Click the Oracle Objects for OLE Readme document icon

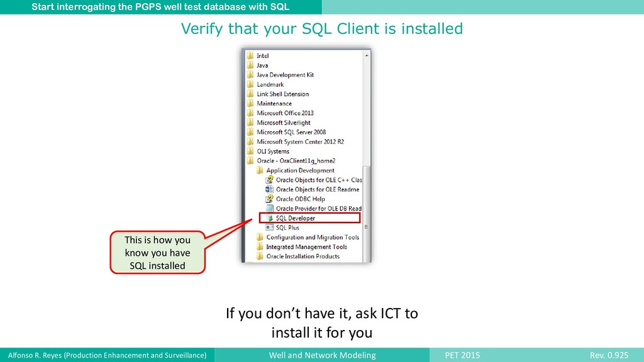pos(269,189)
